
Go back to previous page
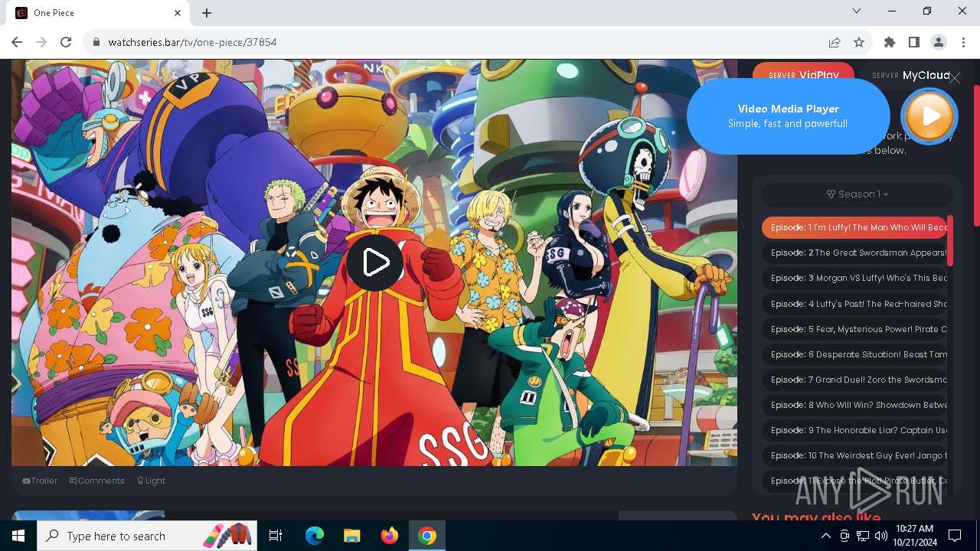17,42
